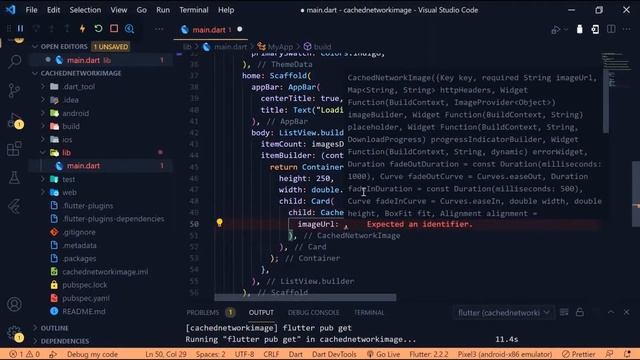
Task: Open Source Control view
Action: coord(14,90)
